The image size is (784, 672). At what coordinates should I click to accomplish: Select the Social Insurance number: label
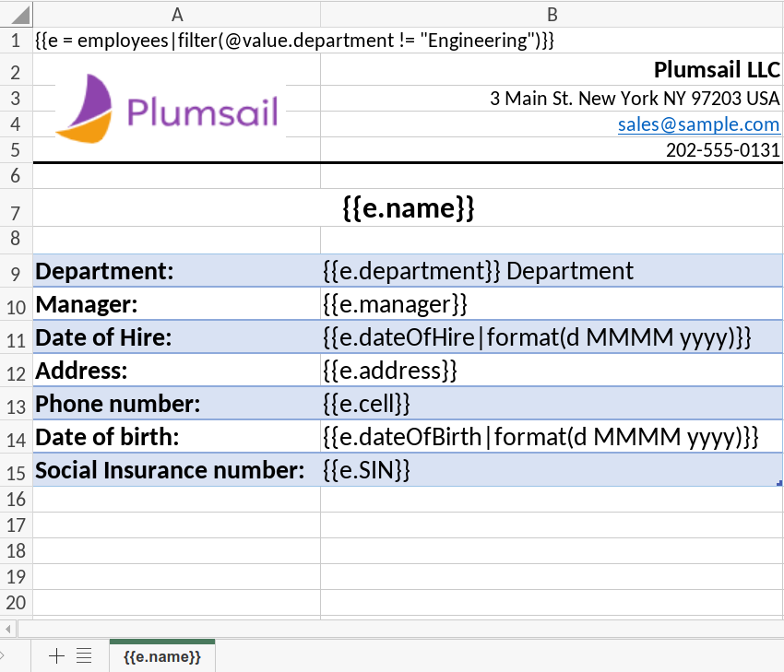click(176, 469)
